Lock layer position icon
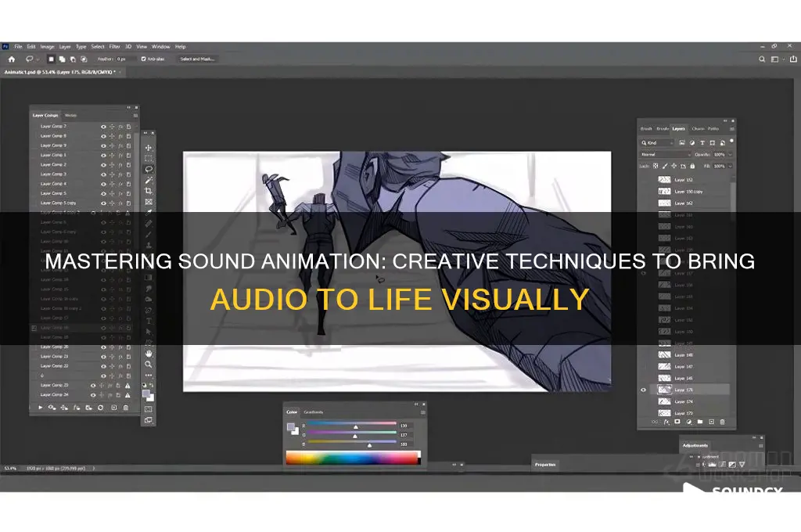This screenshot has width=801, height=532. click(x=673, y=166)
